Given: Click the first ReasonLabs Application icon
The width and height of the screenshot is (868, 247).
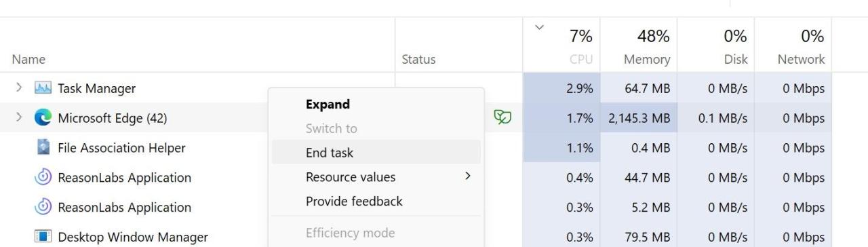Looking at the screenshot, I should pos(43,177).
